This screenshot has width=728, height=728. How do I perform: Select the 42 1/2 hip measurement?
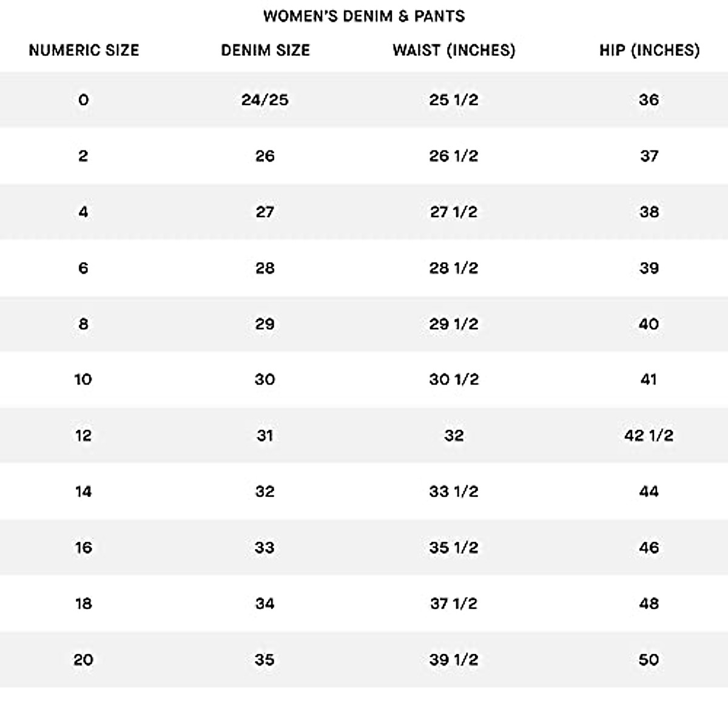coord(649,436)
